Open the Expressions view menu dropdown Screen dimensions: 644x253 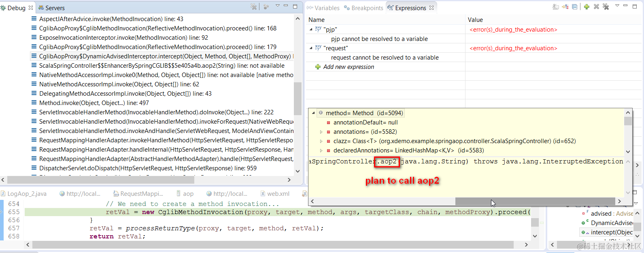617,6
